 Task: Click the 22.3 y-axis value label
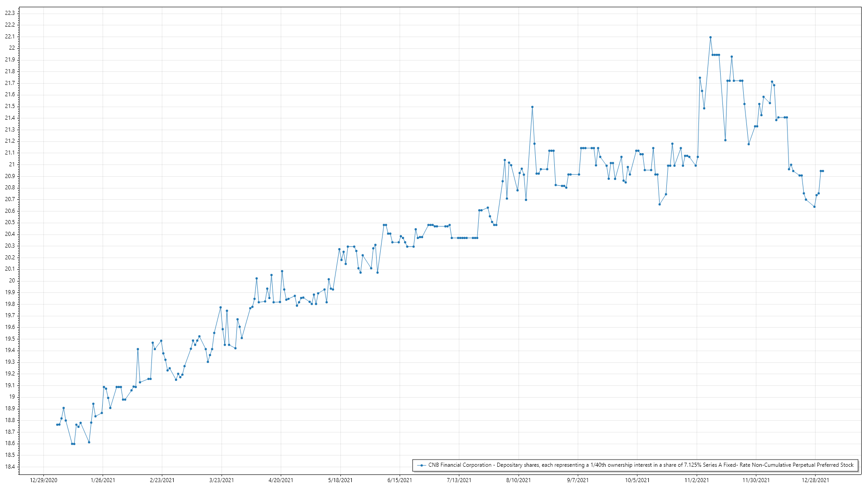(9, 13)
